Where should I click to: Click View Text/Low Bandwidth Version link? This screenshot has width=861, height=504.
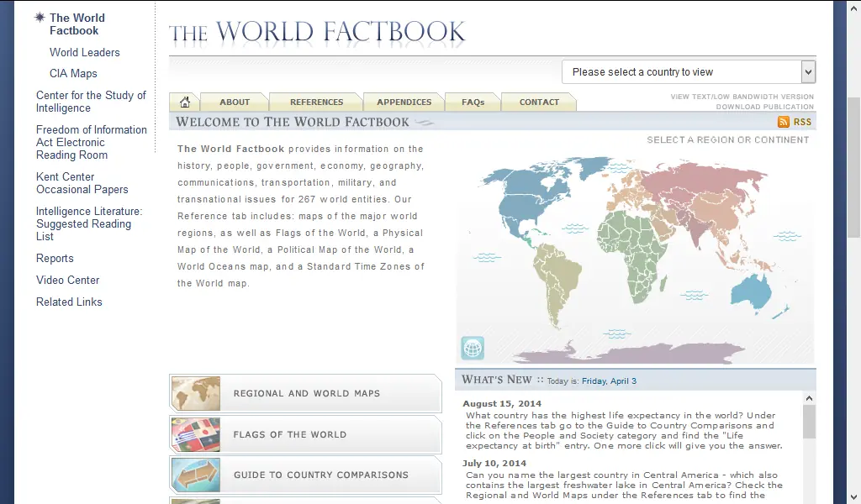(x=742, y=97)
